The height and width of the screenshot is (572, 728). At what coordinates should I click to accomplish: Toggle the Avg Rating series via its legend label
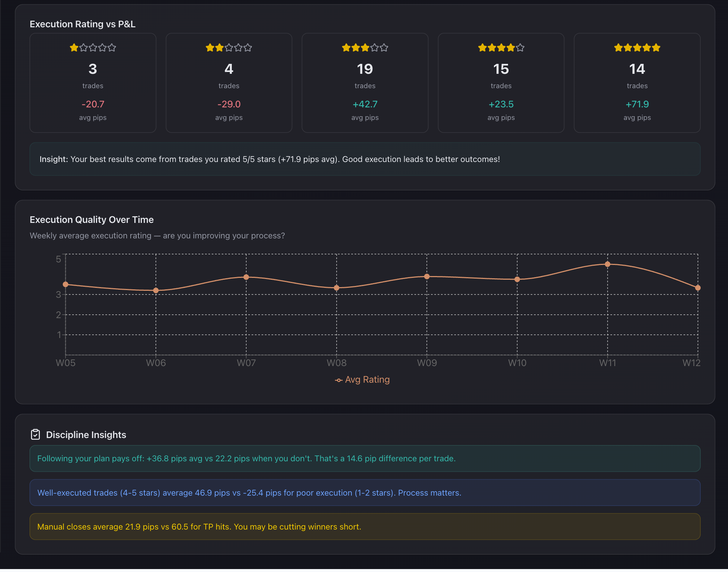(x=368, y=379)
